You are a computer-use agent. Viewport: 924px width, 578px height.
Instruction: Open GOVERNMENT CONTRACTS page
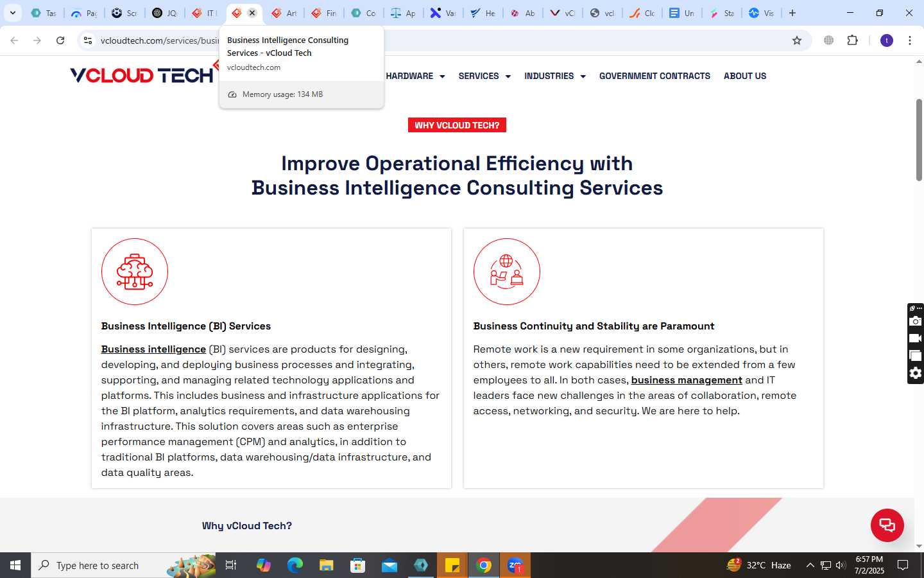[654, 76]
